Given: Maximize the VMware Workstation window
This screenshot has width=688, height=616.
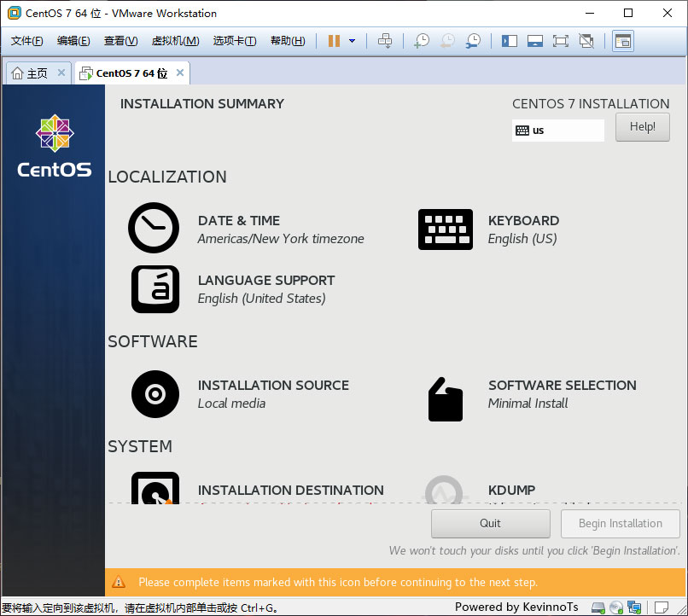Looking at the screenshot, I should click(628, 13).
